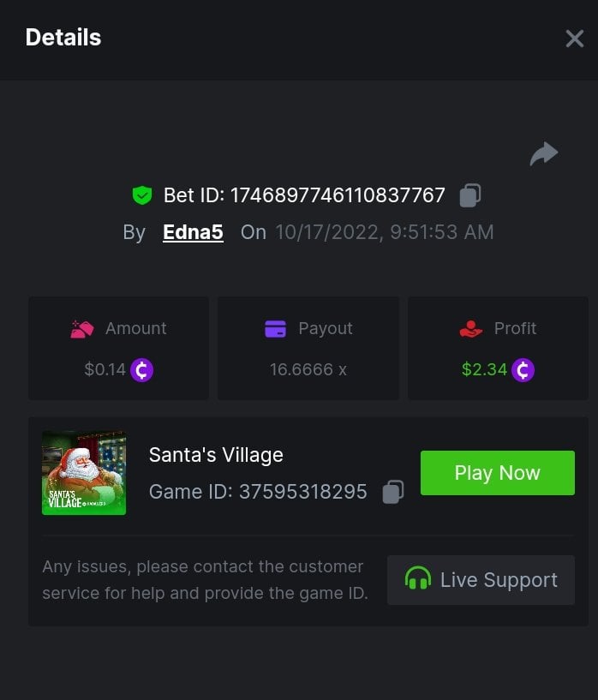Click the Live Support headset icon
Image resolution: width=598 pixels, height=700 pixels.
pos(418,580)
